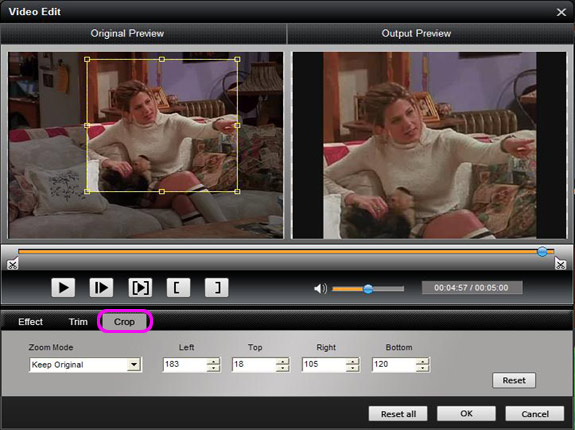Set trim end with right bracket button
Image resolution: width=575 pixels, height=430 pixels.
[216, 288]
